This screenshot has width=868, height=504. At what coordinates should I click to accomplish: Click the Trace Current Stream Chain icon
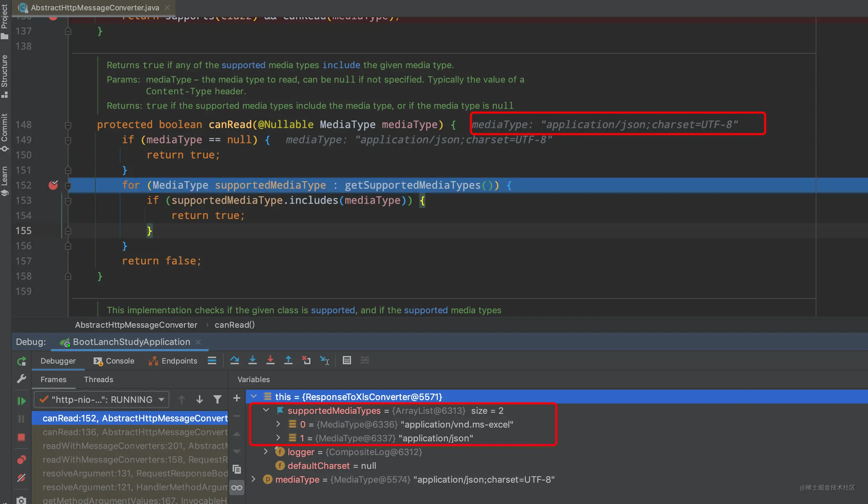[365, 360]
